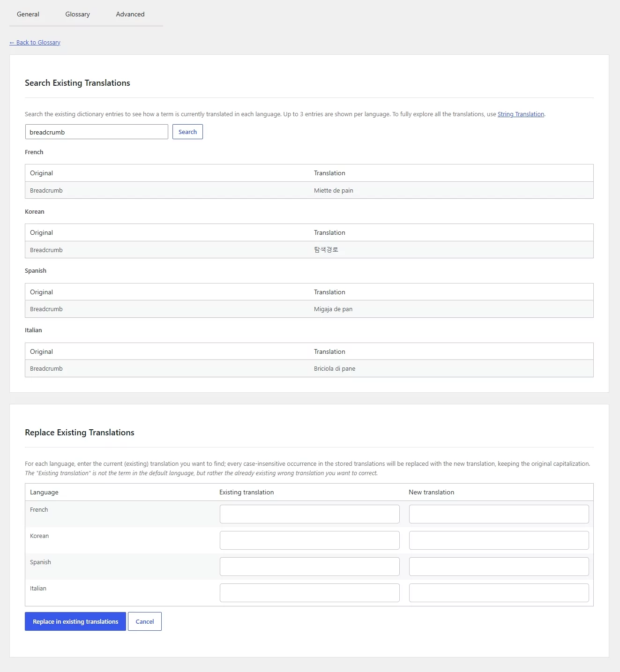Select the French translation Miette de pain
Screen dimensions: 620x672
[334, 190]
